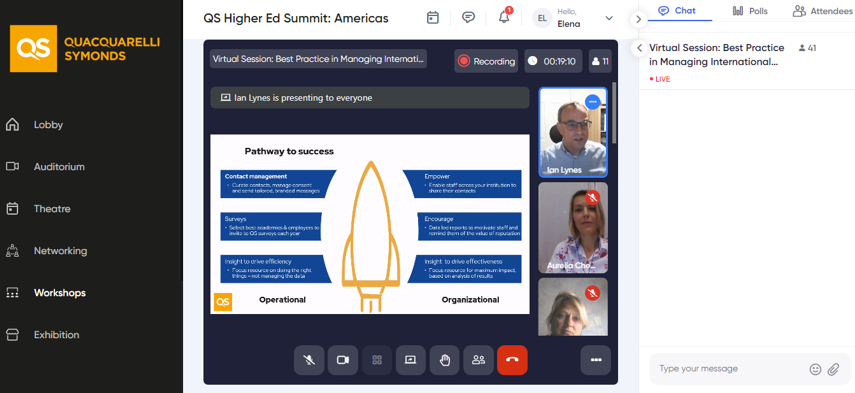Start screen sharing with the presentation icon
The height and width of the screenshot is (393, 855).
click(411, 360)
